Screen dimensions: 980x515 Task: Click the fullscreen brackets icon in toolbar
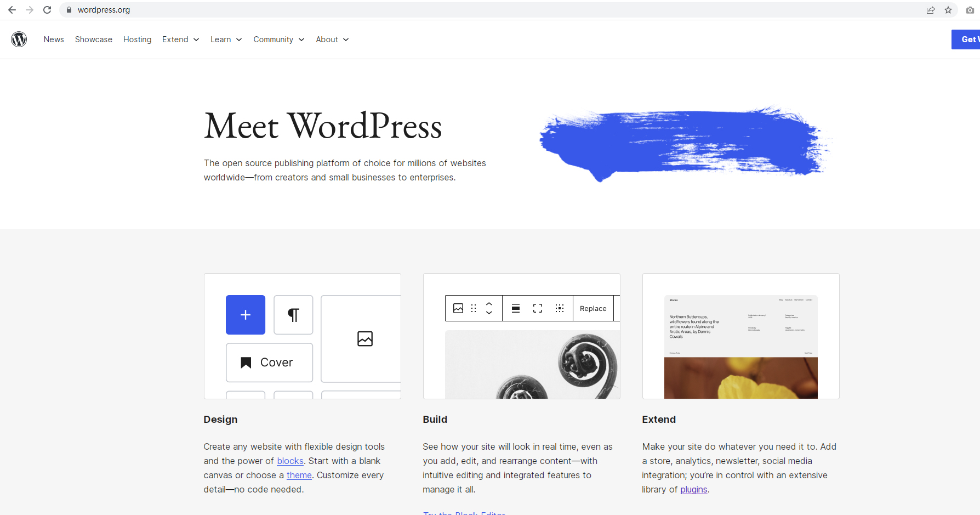tap(538, 308)
